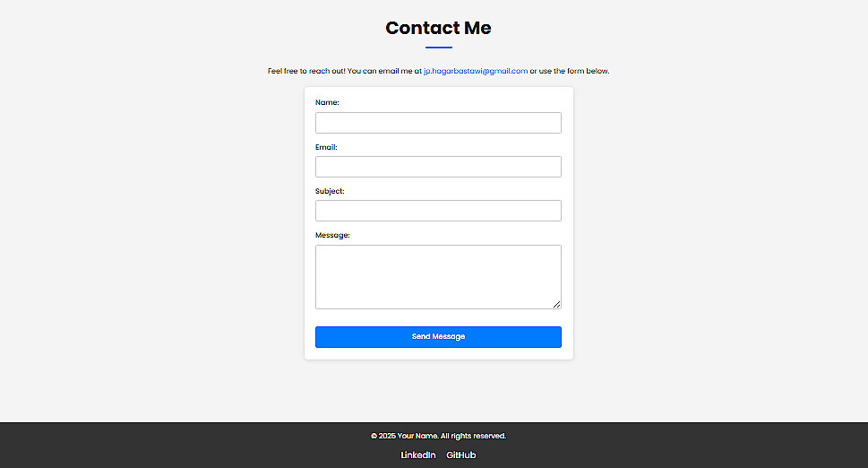Visit the GitHub footer link
868x468 pixels.
(460, 455)
